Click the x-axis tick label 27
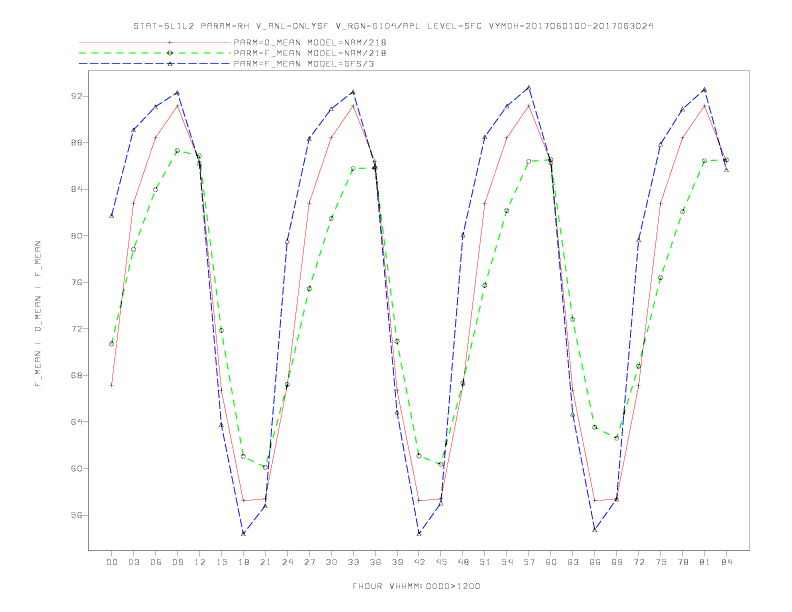The height and width of the screenshot is (612, 792). [x=309, y=562]
